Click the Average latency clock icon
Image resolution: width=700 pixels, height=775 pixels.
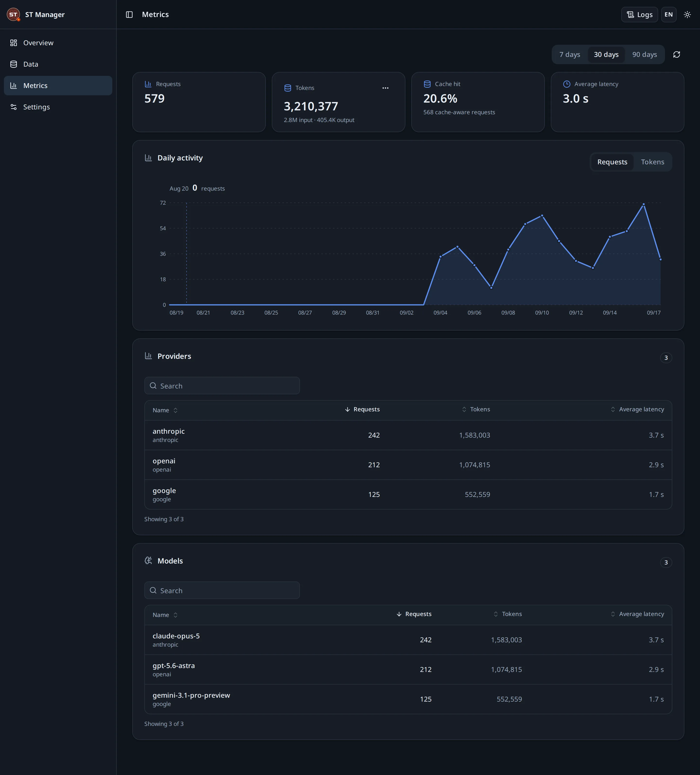(x=567, y=84)
